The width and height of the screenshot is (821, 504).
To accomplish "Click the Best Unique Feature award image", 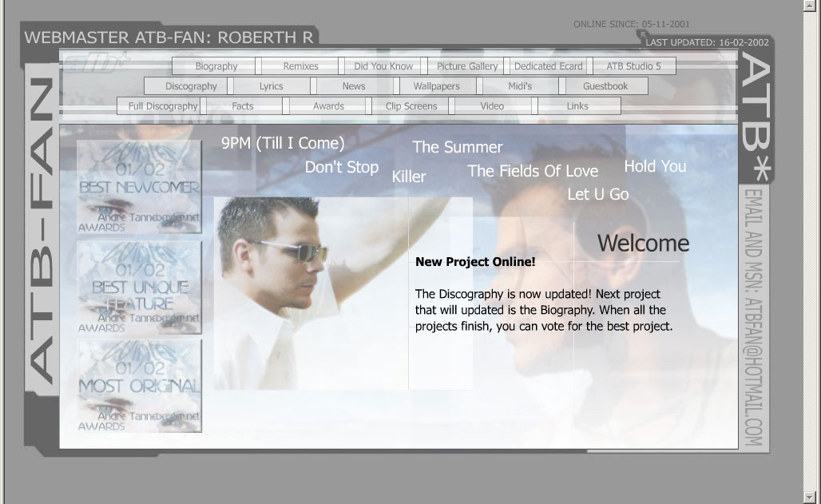I will [140, 288].
